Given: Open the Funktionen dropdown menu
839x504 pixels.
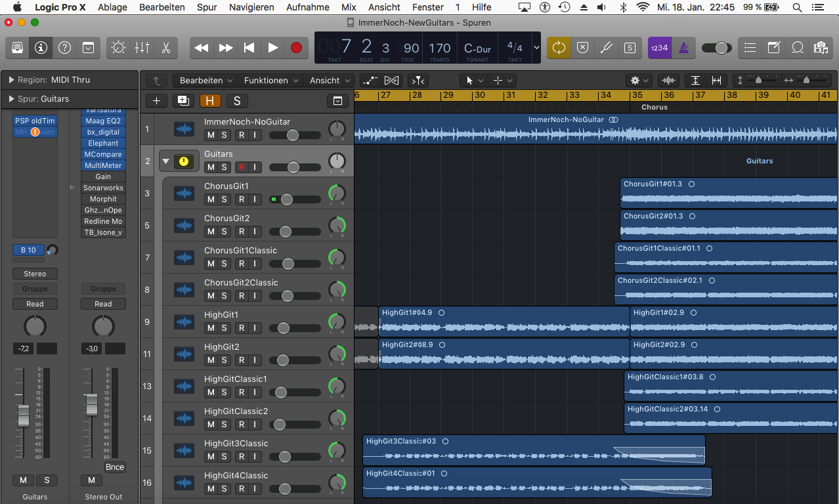Looking at the screenshot, I should (272, 80).
